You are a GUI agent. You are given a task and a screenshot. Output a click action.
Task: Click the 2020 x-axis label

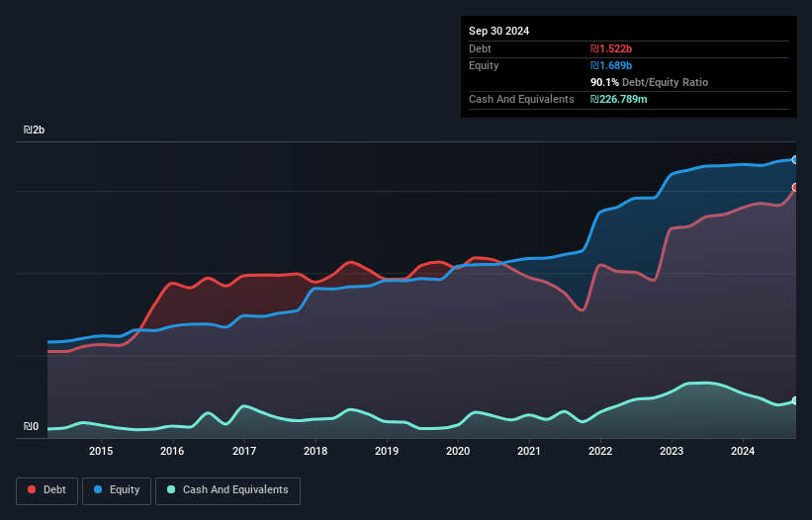click(458, 451)
